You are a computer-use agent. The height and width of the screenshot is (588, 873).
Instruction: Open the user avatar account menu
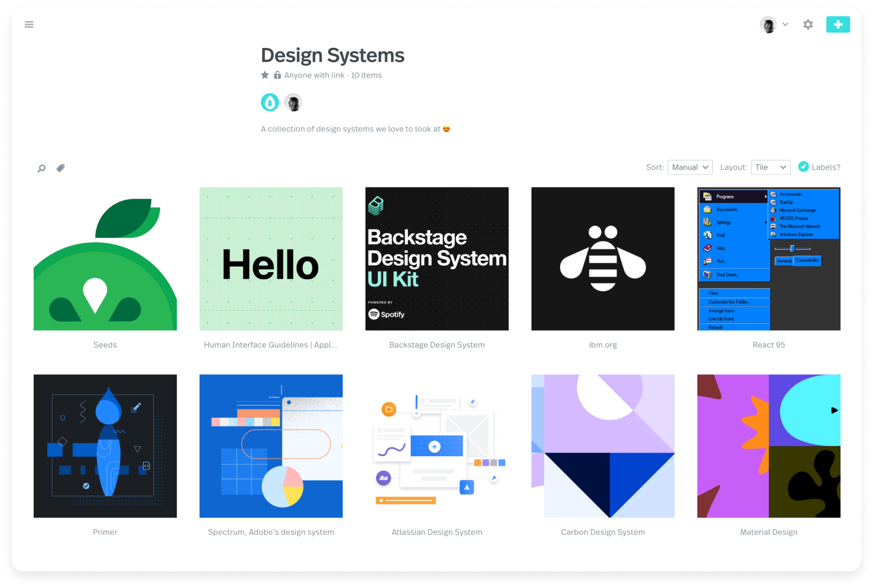point(774,25)
